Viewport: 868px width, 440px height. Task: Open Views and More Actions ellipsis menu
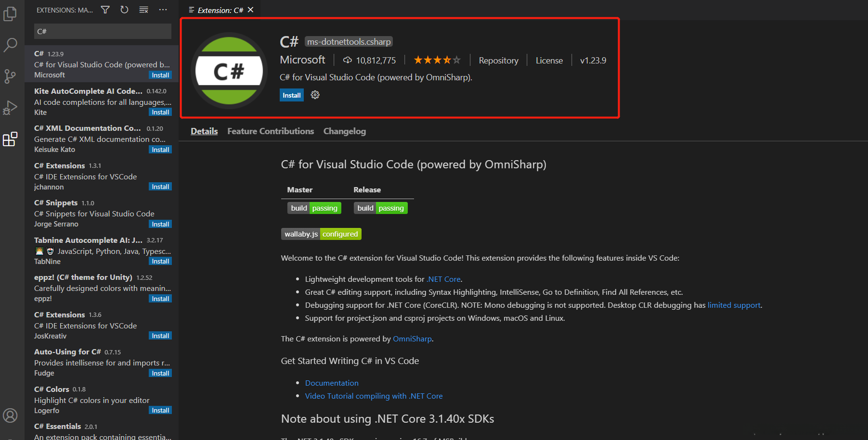163,10
